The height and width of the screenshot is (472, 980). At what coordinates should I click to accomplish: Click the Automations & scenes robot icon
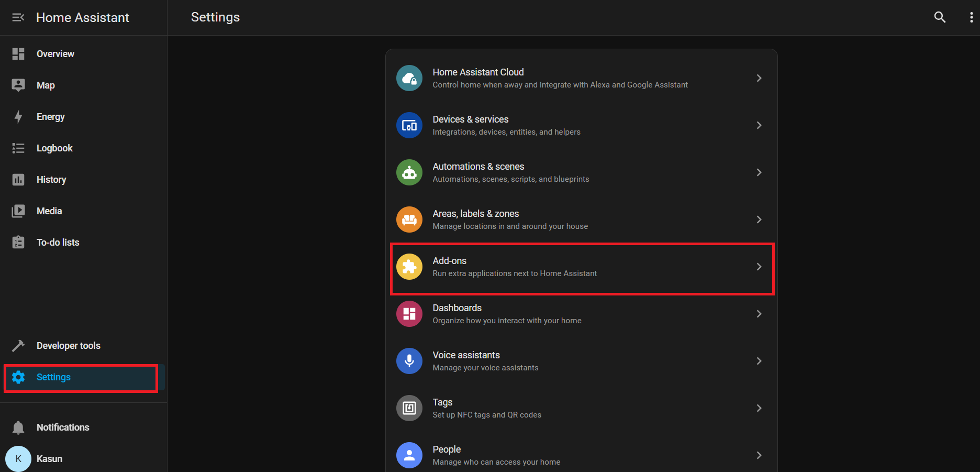point(409,172)
